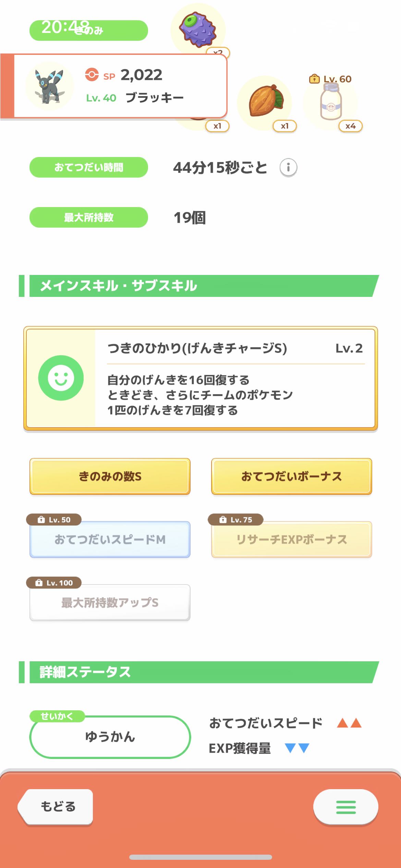
Task: Select the おてつだいボーナス sub skill
Action: [291, 477]
